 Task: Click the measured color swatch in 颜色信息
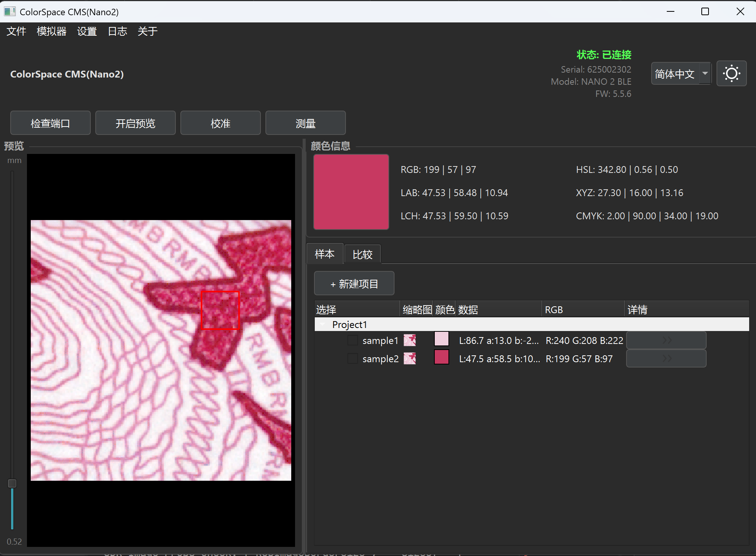point(350,192)
